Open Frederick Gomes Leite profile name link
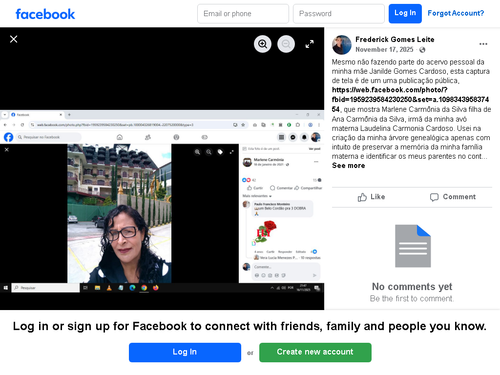500x375 pixels. [x=395, y=40]
